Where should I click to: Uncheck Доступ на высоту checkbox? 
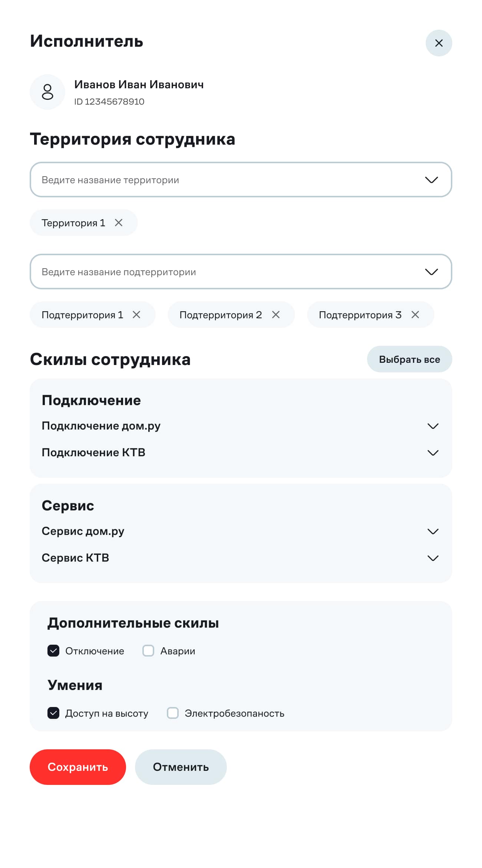(x=53, y=713)
